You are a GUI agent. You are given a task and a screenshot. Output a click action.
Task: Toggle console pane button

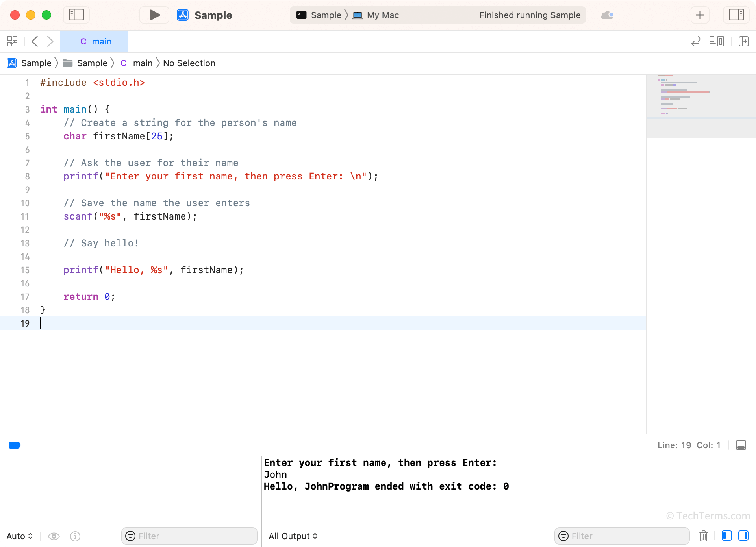coord(743,536)
